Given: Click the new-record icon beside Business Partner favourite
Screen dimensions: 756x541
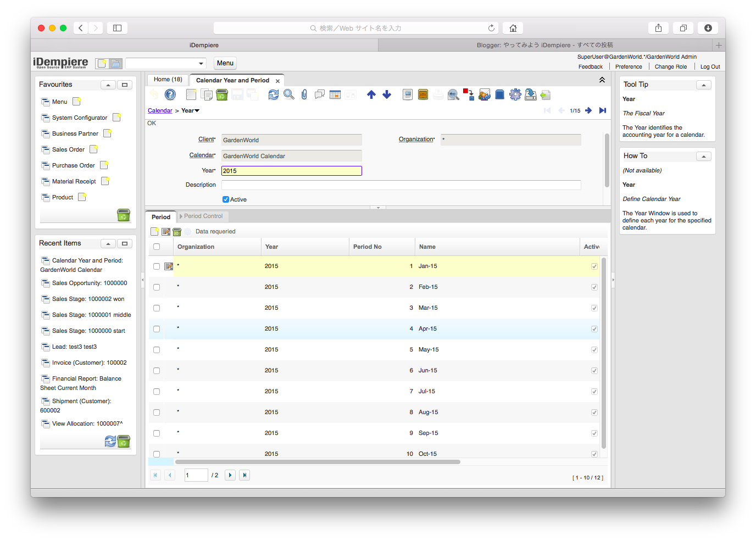Looking at the screenshot, I should tap(108, 133).
